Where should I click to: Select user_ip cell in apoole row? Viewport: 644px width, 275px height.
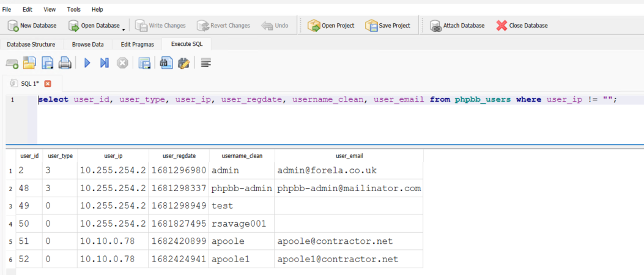point(113,241)
